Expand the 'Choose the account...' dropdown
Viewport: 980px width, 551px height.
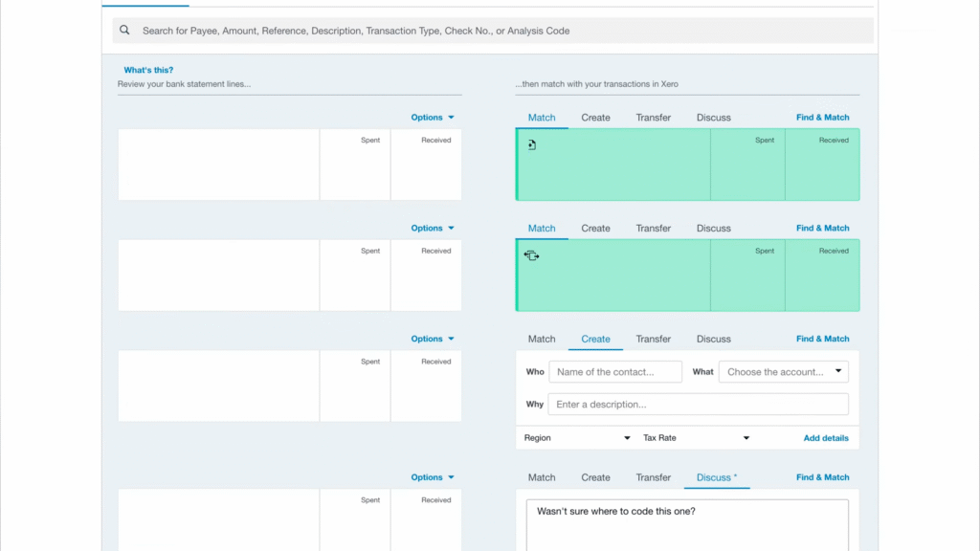point(784,372)
